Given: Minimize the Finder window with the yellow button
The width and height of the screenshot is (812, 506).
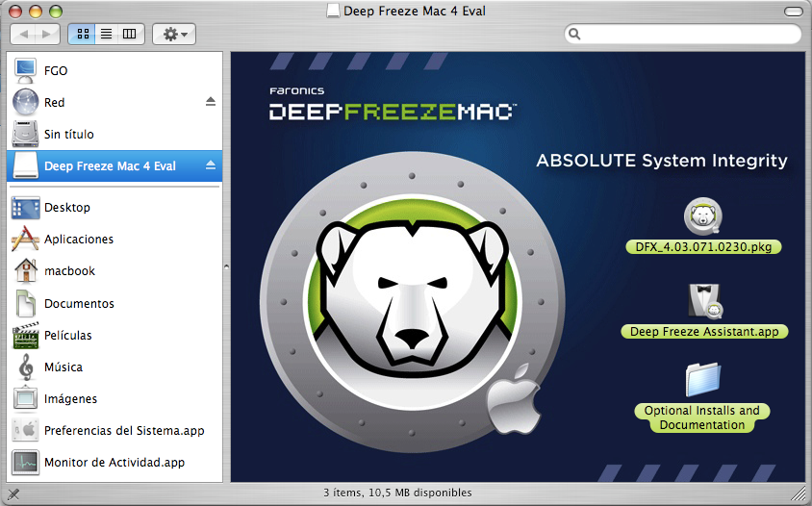Looking at the screenshot, I should (x=36, y=11).
